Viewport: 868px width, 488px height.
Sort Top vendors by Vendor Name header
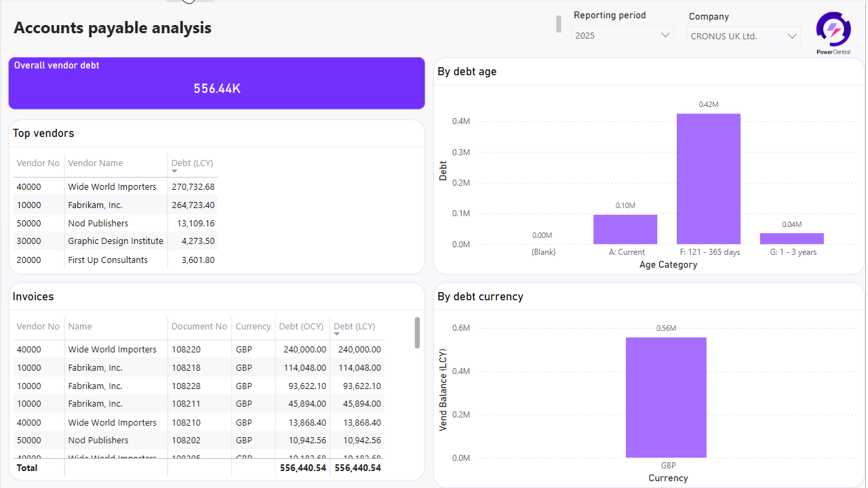(x=96, y=163)
